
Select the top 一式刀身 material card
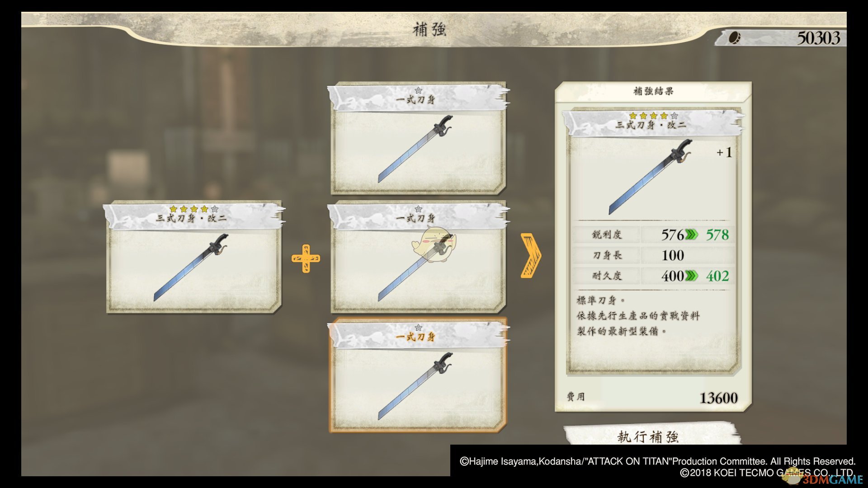[418, 139]
